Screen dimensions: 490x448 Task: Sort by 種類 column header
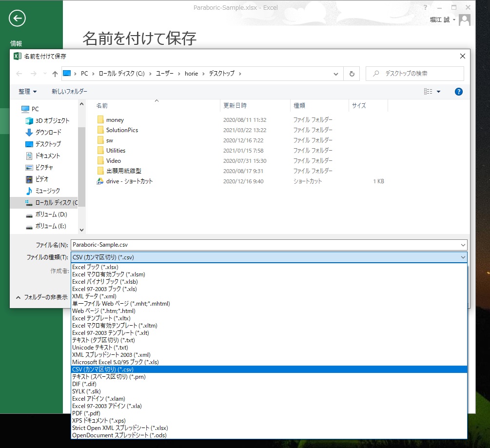[x=319, y=106]
